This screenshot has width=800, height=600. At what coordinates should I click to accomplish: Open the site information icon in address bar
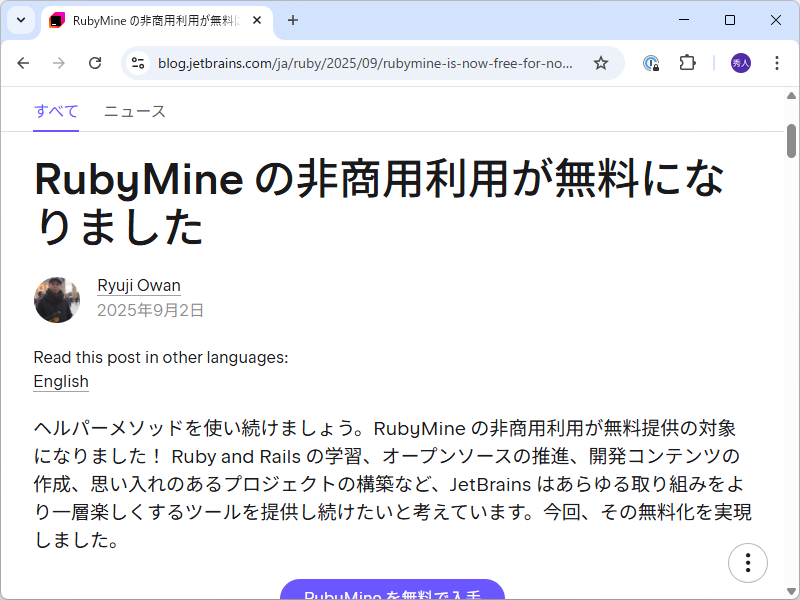(135, 62)
